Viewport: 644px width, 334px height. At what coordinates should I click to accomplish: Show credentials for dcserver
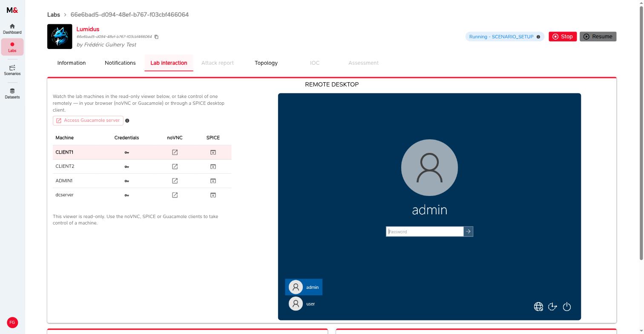pyautogui.click(x=126, y=195)
